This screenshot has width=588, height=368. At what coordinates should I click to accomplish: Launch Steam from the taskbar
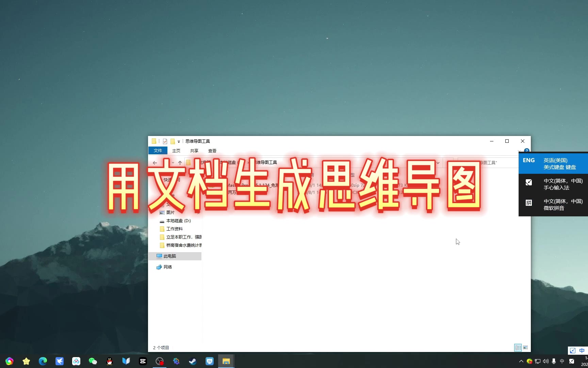(193, 361)
